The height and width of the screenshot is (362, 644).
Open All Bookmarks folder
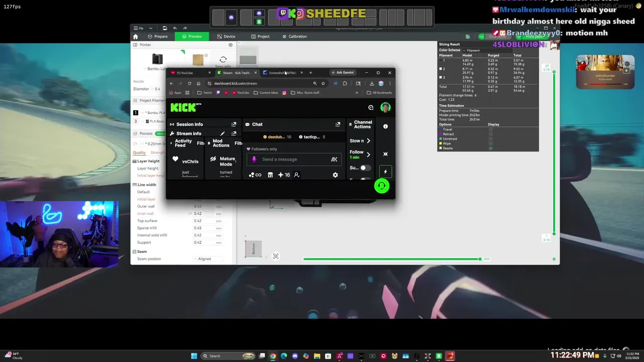(x=379, y=93)
